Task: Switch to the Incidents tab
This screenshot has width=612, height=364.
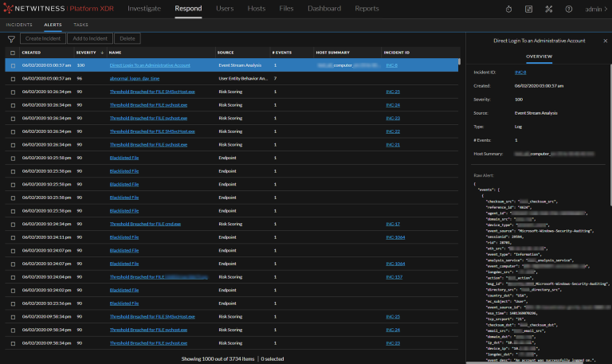Action: point(19,25)
